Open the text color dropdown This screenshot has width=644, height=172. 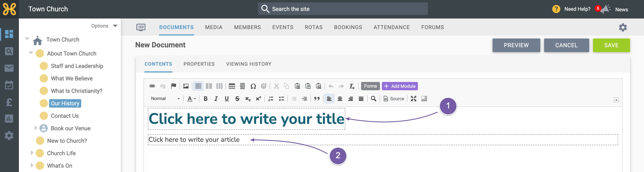pos(192,99)
